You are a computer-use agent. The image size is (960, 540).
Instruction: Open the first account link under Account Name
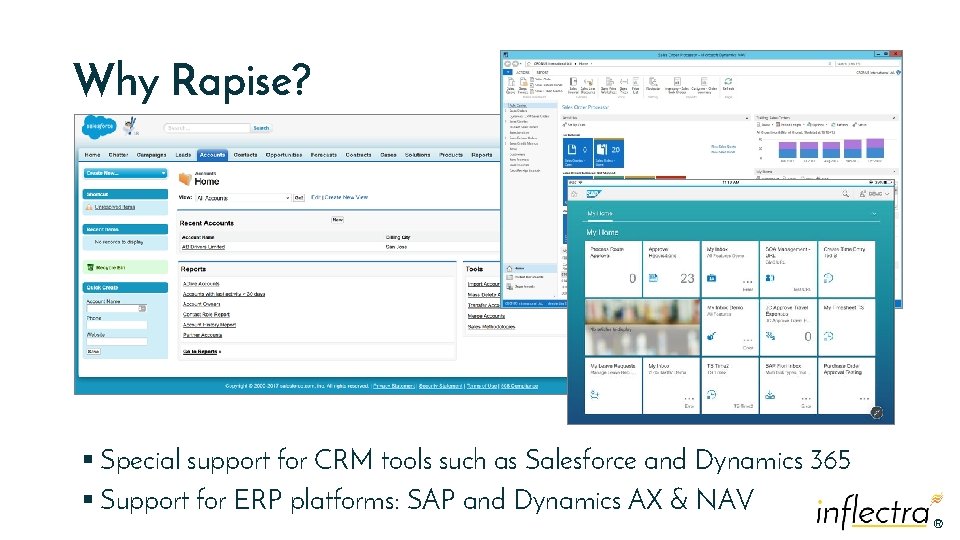click(x=203, y=247)
